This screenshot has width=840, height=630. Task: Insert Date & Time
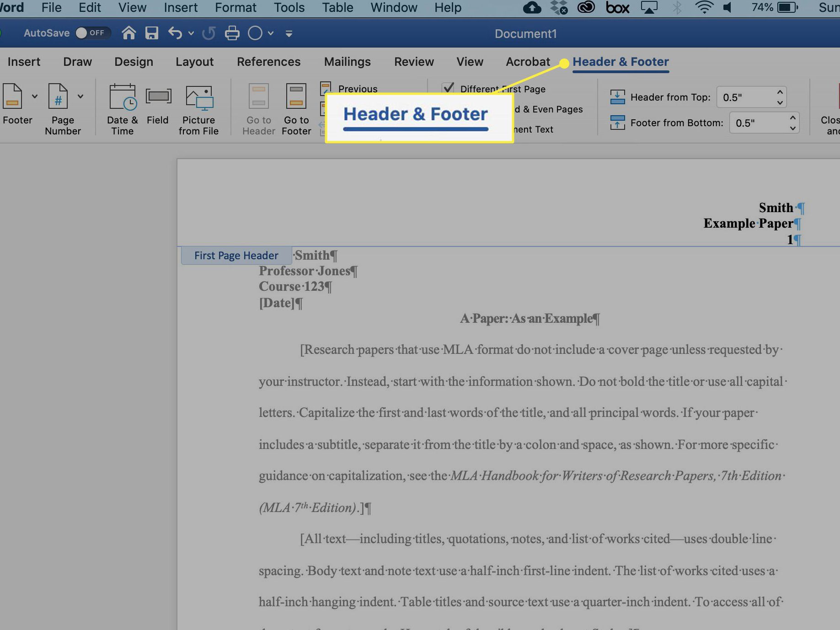point(123,110)
